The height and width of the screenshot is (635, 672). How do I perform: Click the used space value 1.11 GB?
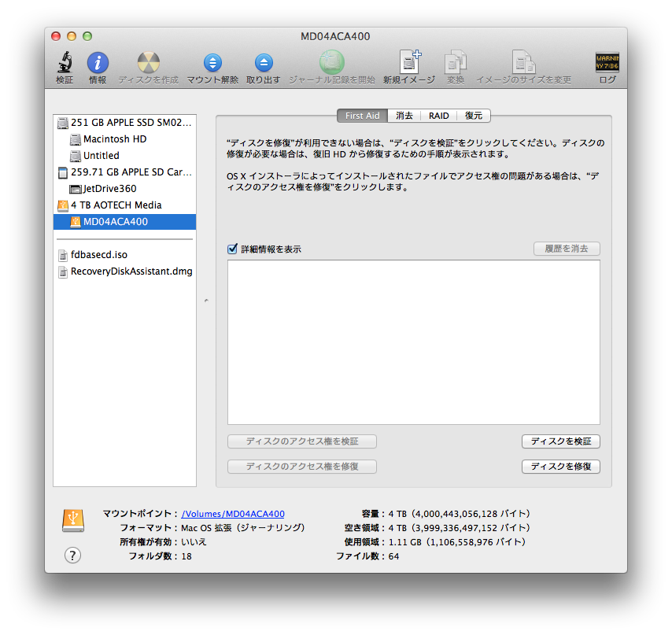click(x=405, y=542)
